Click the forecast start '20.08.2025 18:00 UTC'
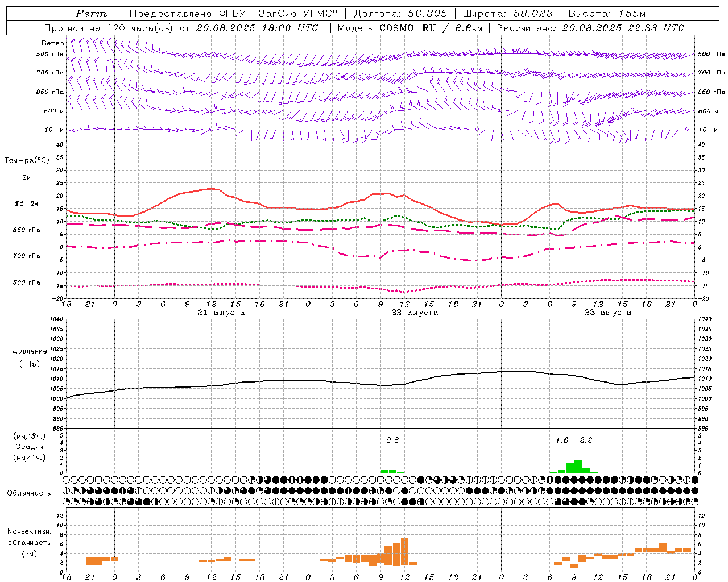 coord(257,28)
